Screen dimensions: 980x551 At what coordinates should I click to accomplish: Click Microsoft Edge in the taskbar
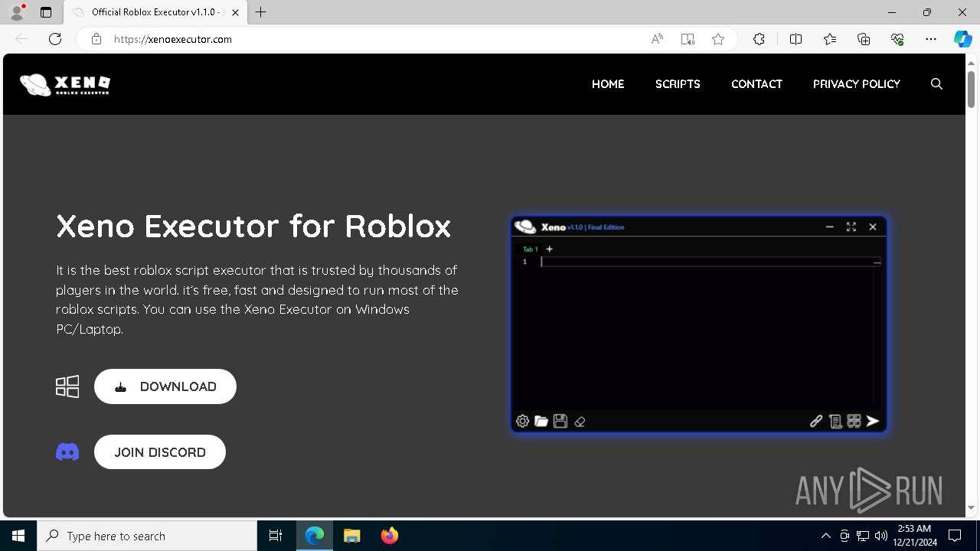coord(315,536)
